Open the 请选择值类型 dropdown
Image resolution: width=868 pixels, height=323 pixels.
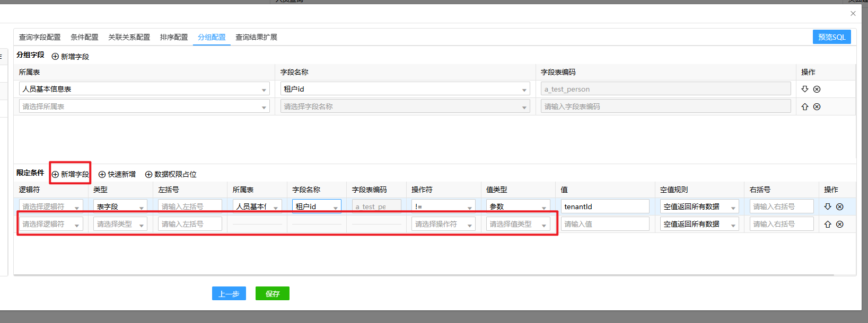(x=518, y=224)
